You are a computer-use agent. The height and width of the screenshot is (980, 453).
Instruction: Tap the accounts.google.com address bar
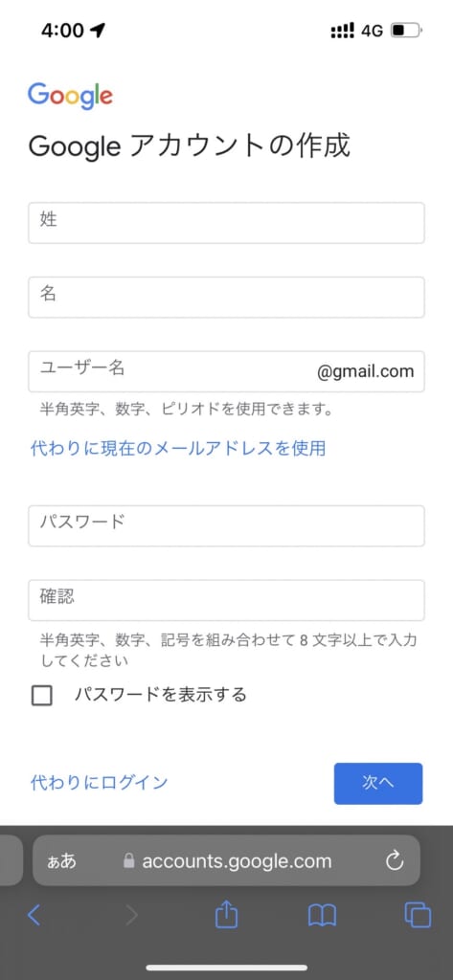pos(226,861)
